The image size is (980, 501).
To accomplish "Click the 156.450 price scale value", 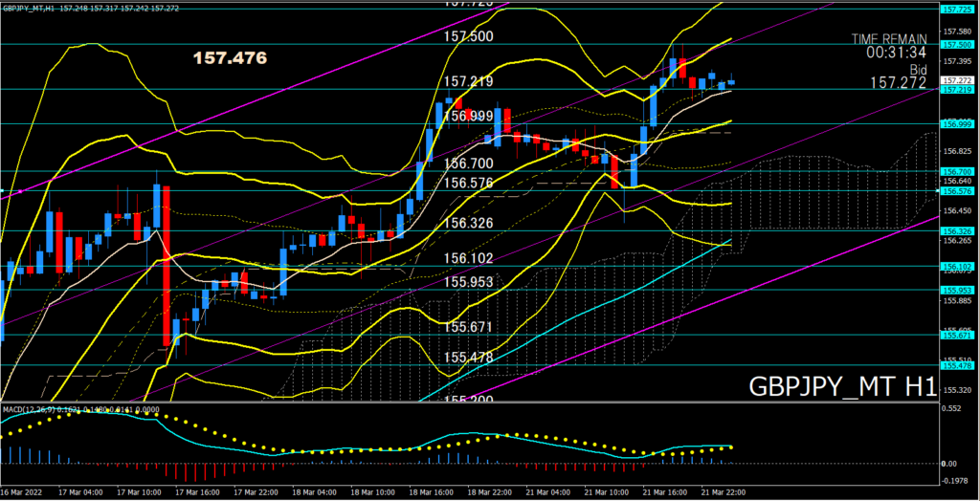I will tap(956, 211).
